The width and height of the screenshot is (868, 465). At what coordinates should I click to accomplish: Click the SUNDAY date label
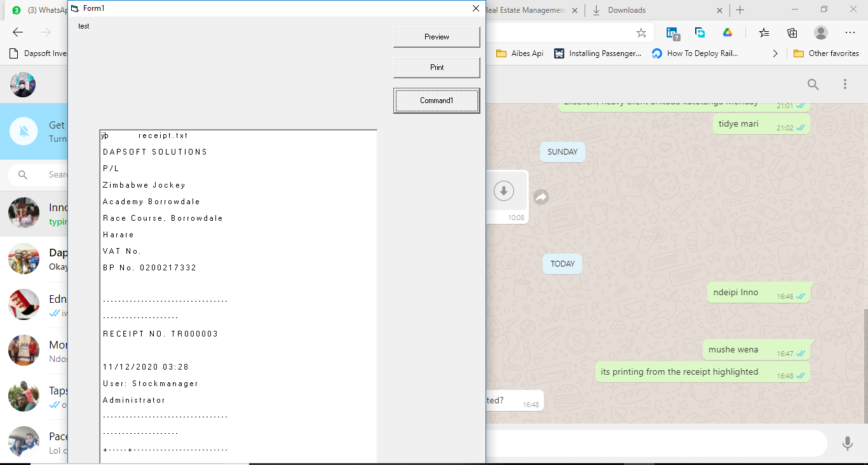click(x=562, y=152)
